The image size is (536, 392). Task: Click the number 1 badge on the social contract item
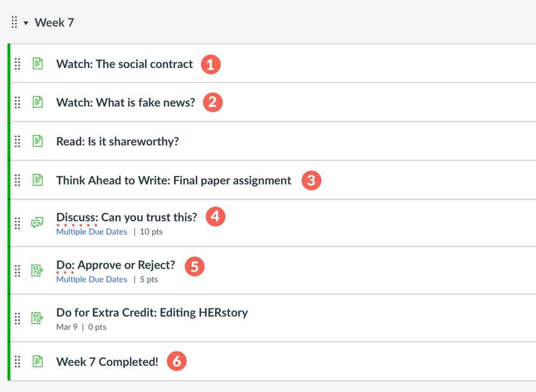click(x=211, y=63)
